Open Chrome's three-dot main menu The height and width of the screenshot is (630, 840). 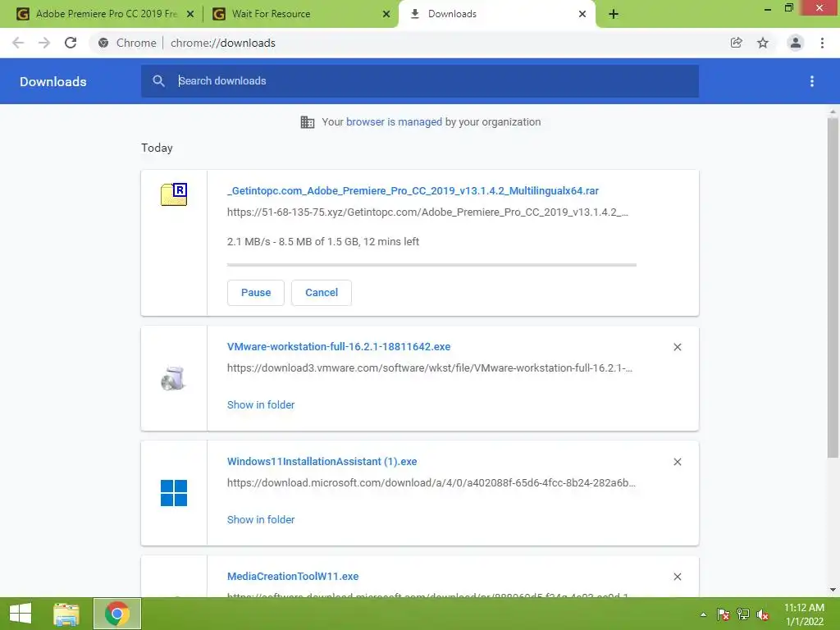tap(822, 43)
